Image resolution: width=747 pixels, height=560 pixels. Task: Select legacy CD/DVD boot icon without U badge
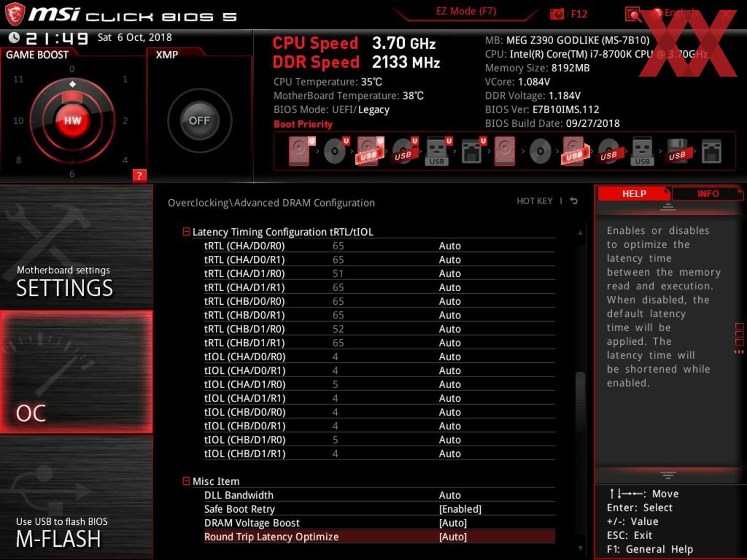click(540, 151)
